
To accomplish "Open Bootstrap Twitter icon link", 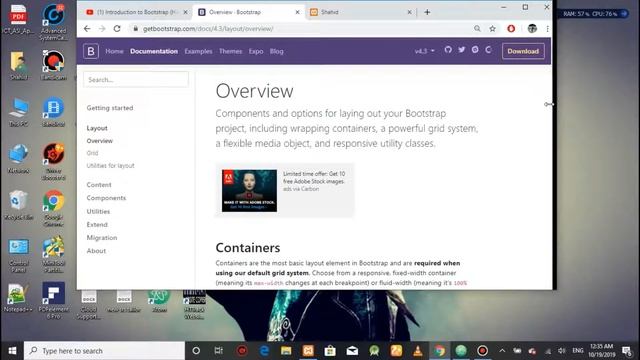I will [462, 50].
